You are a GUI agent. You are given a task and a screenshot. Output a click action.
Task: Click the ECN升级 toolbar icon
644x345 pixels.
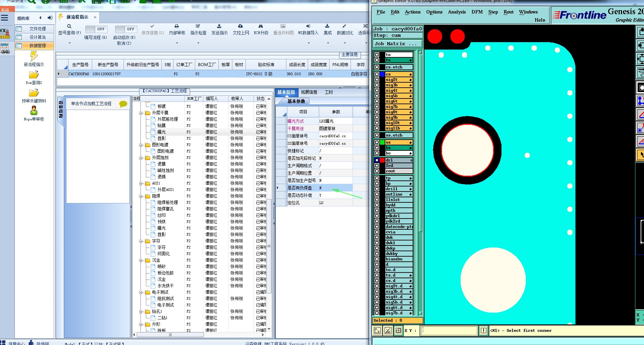click(261, 26)
